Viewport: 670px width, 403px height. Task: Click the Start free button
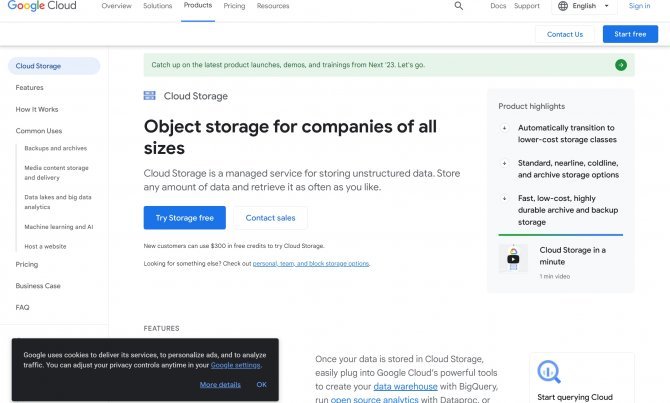click(x=630, y=34)
